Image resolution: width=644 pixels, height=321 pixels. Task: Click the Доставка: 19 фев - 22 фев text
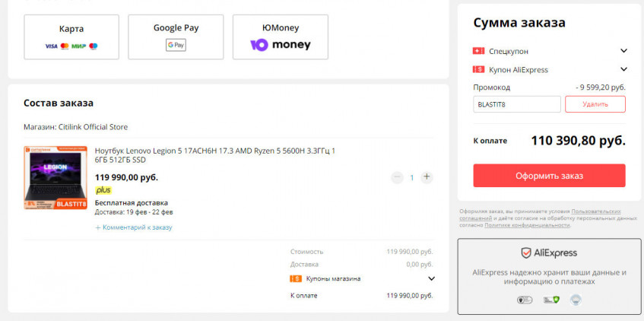coord(134,212)
